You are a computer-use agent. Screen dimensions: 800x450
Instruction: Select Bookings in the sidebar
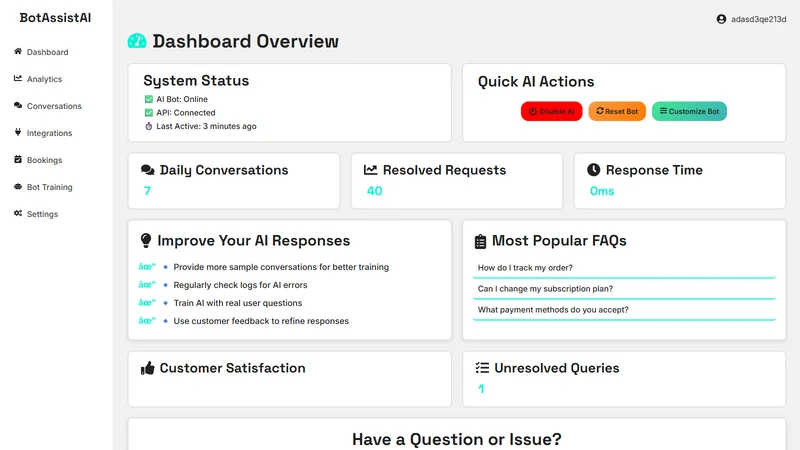(44, 160)
